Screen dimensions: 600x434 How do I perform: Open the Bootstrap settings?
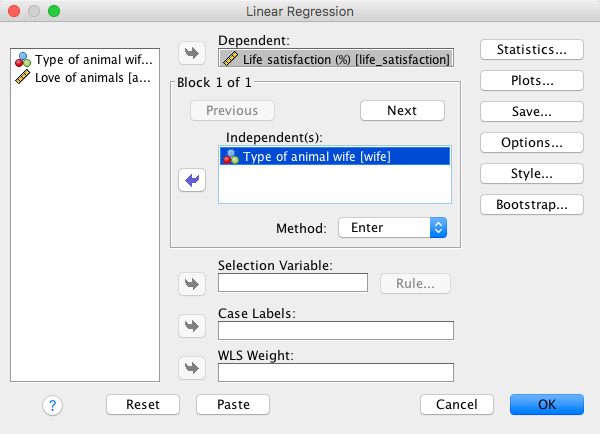[x=532, y=204]
